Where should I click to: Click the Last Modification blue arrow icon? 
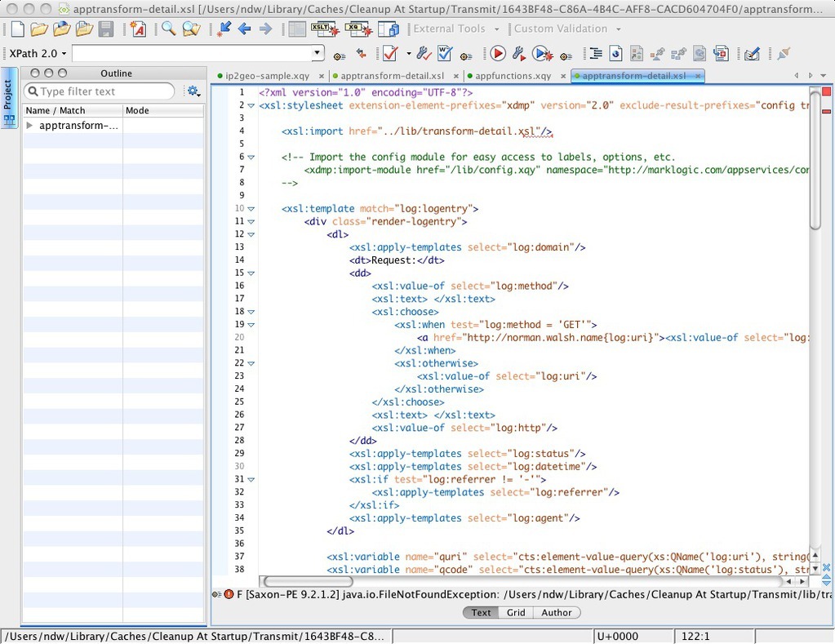click(224, 29)
